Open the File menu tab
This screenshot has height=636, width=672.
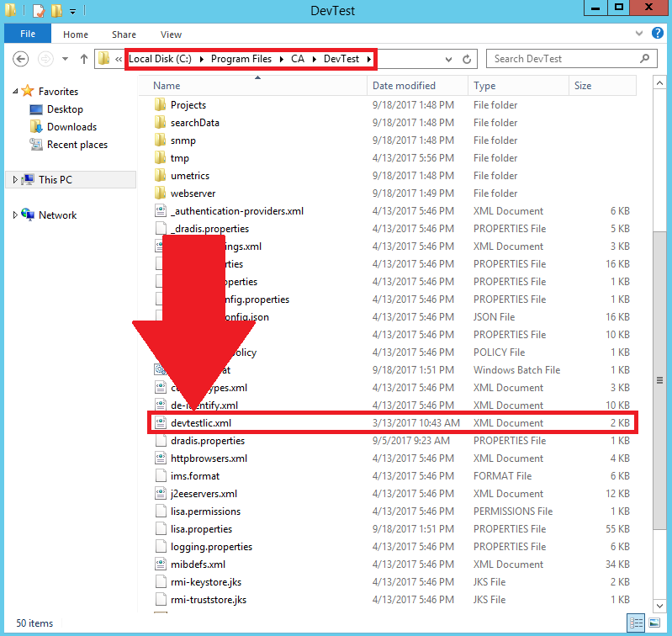click(28, 34)
